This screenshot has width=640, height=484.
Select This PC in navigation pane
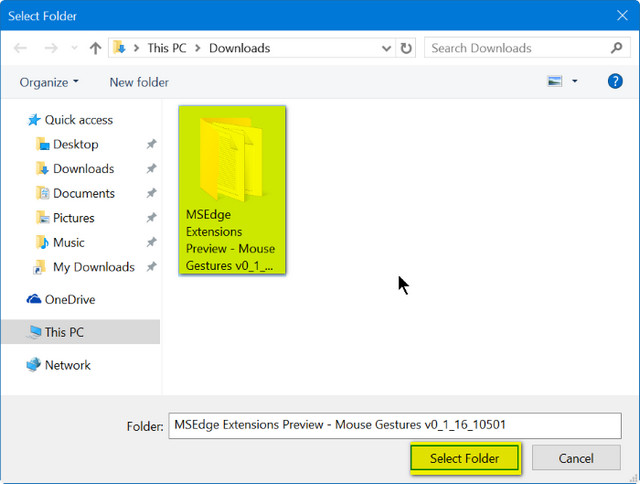80,332
